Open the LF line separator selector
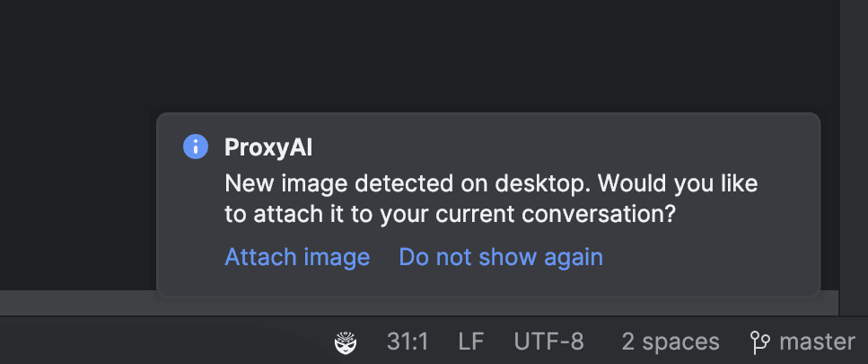 [x=471, y=342]
